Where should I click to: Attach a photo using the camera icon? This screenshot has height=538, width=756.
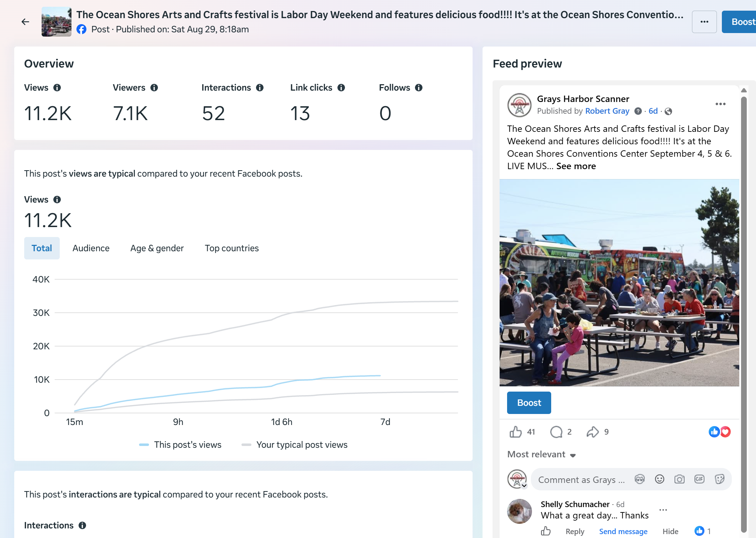click(680, 479)
